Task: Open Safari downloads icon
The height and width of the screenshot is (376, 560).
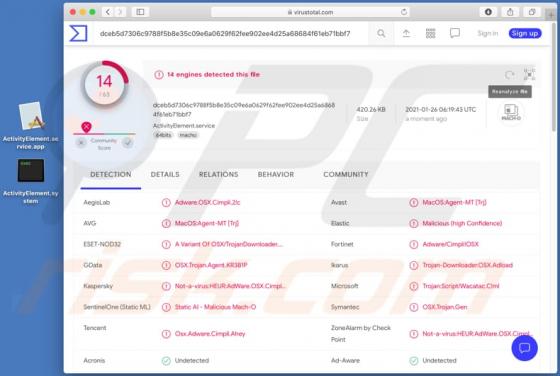Action: (x=488, y=12)
